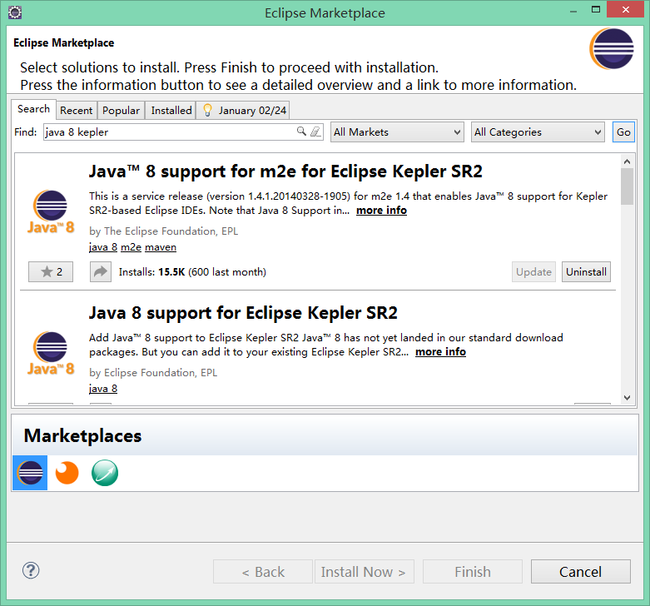Close the Eclipse Marketplace window
Image resolution: width=650 pixels, height=606 pixels.
tap(626, 10)
